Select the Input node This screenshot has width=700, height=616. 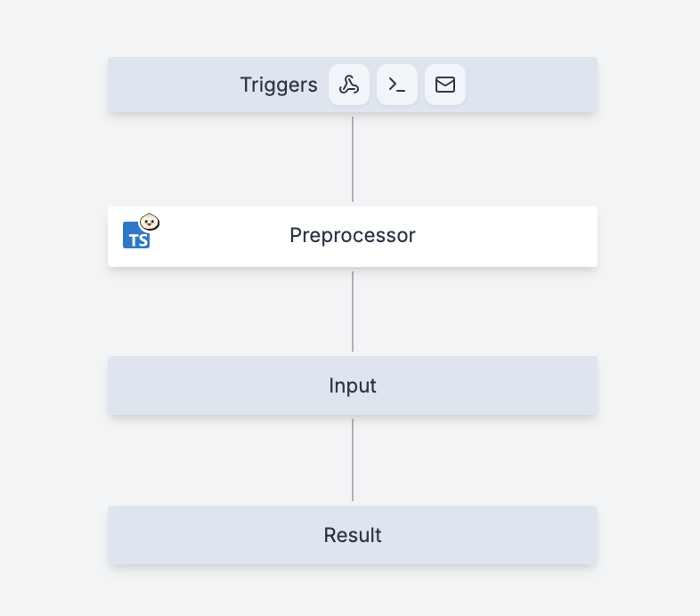click(353, 385)
